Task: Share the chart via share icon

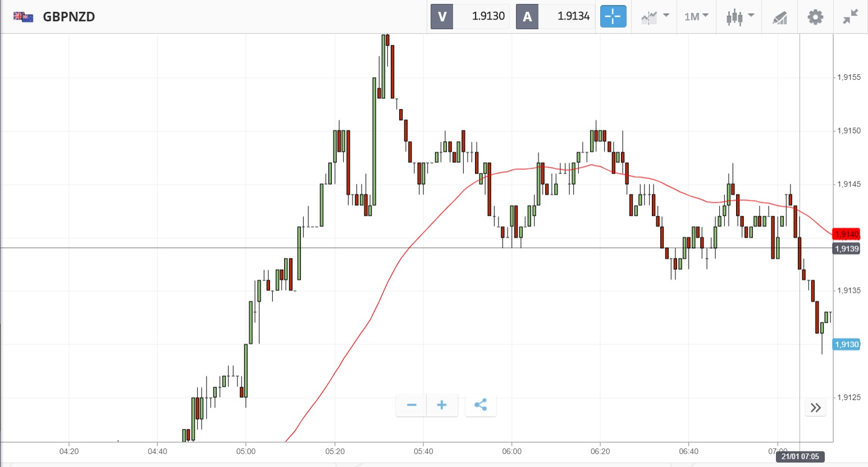Action: (481, 405)
